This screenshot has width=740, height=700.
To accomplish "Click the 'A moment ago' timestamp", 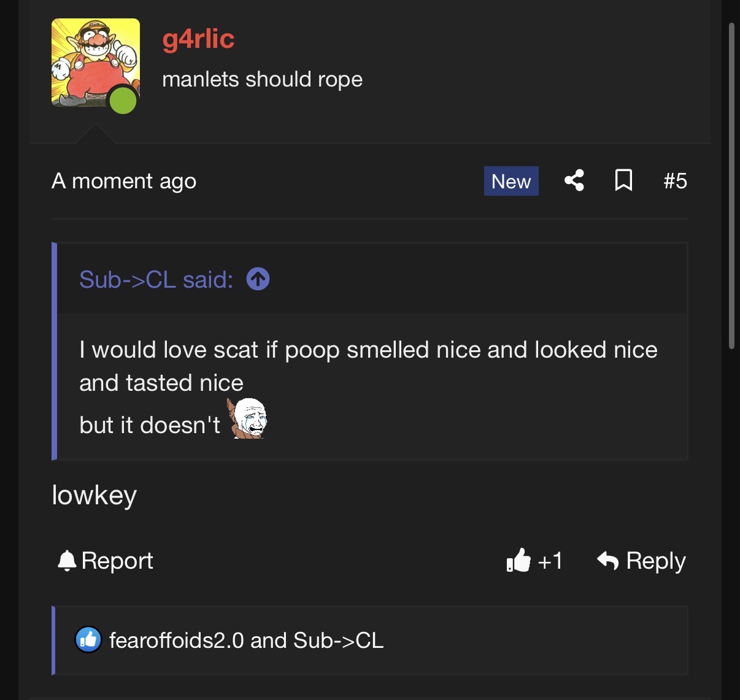I will click(x=124, y=181).
